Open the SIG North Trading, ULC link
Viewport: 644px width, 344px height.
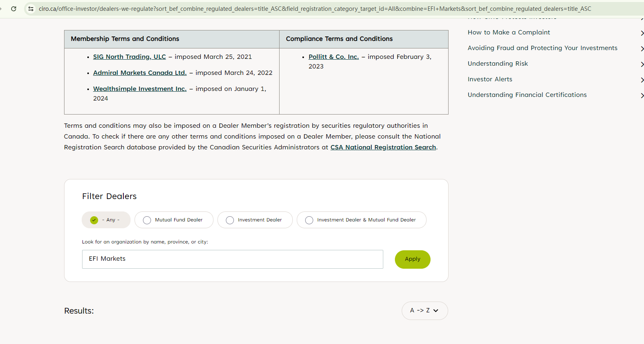point(129,57)
